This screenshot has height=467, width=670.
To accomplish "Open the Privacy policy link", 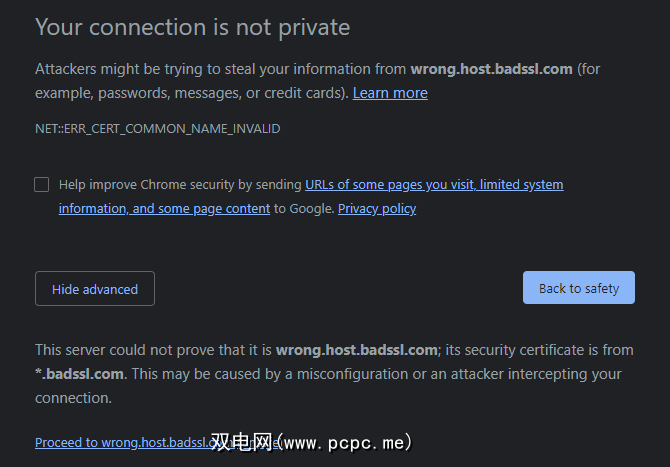I will [377, 209].
